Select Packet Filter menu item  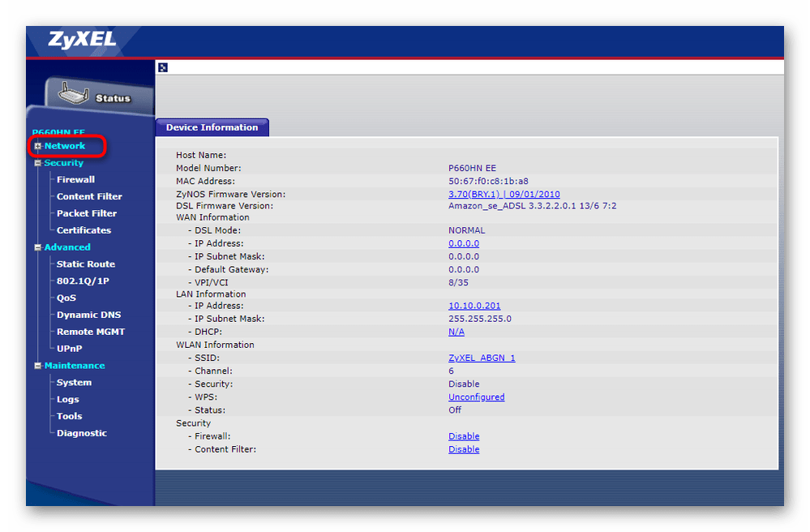click(x=86, y=213)
